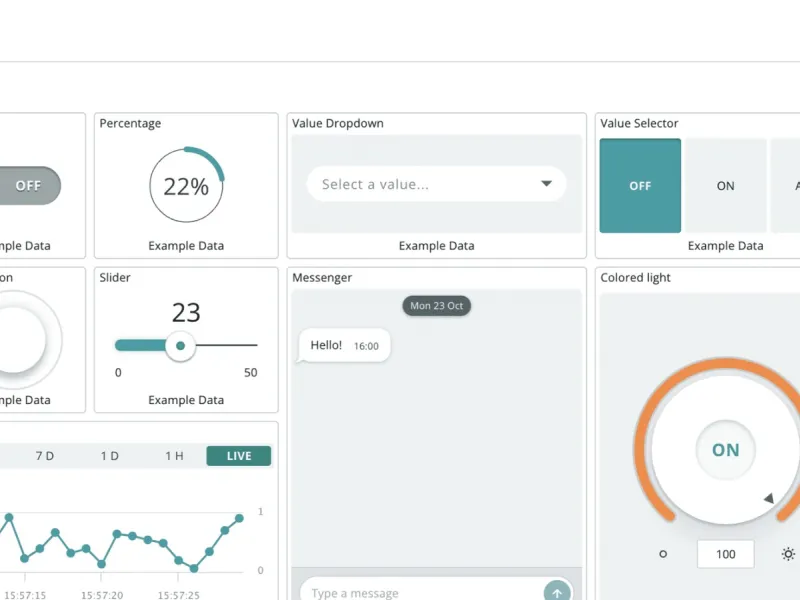Screen dimensions: 800x600
Task: Click the 'Percentage' widget title
Action: 130,123
